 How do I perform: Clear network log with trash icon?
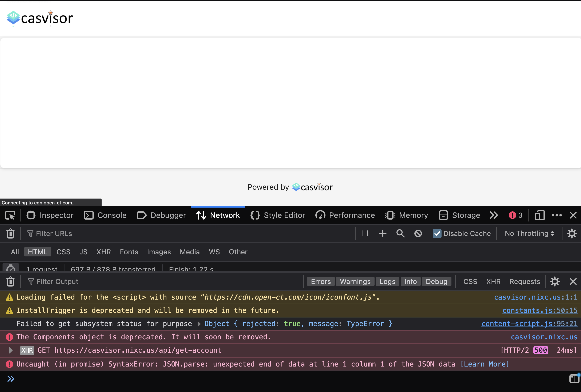10,234
